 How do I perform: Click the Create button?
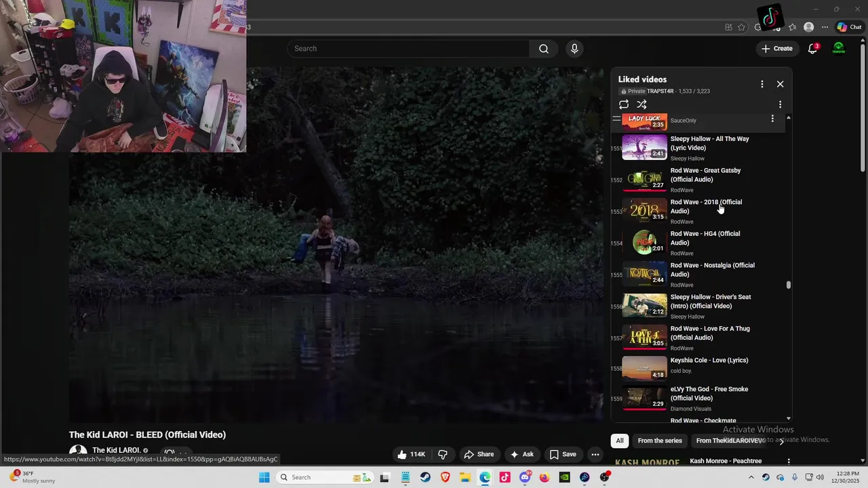click(776, 49)
